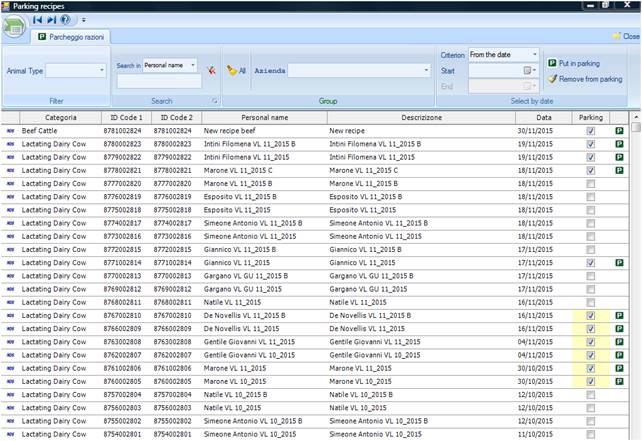Click Put in parking button

[574, 63]
